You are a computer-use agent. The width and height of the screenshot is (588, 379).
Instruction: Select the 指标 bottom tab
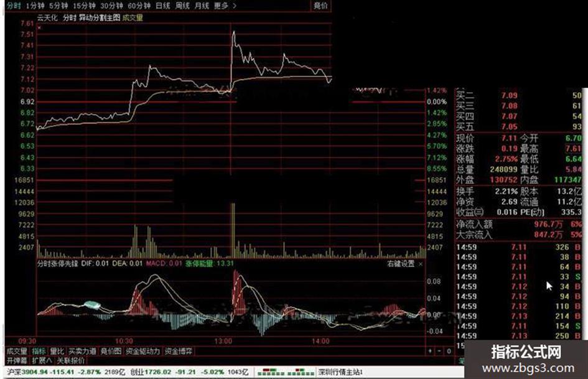pyautogui.click(x=39, y=352)
